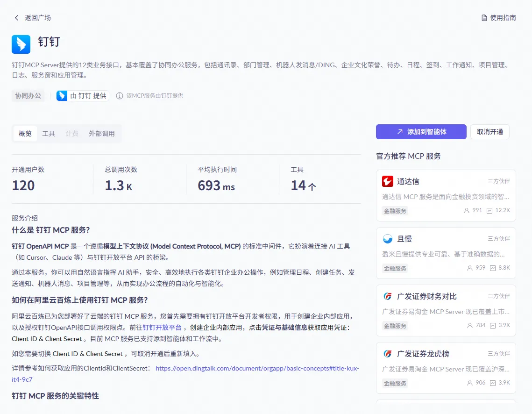
Task: Click 金融服务 tag on 广发证券财务对比 card
Action: pyautogui.click(x=395, y=326)
